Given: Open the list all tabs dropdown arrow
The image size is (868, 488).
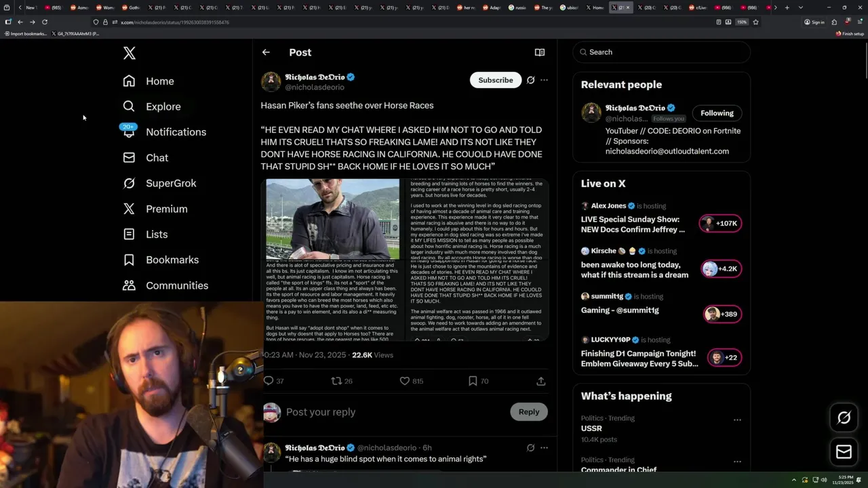Looking at the screenshot, I should pos(801,7).
